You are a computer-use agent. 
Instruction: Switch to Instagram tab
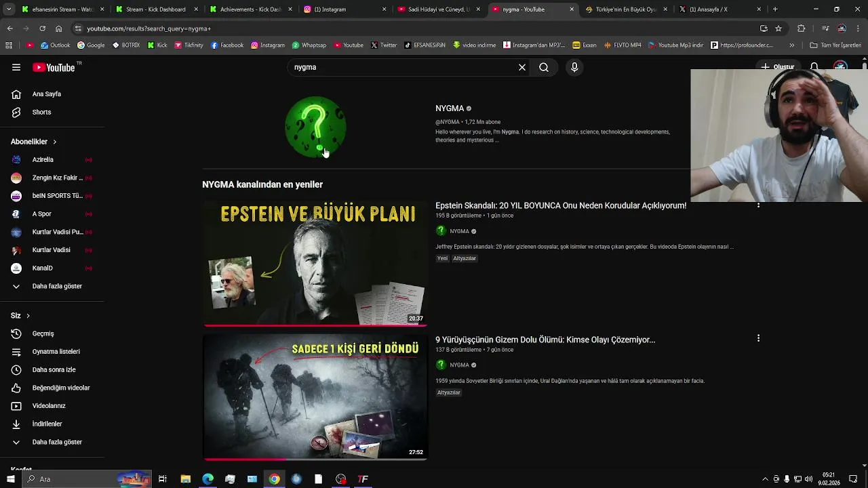344,9
